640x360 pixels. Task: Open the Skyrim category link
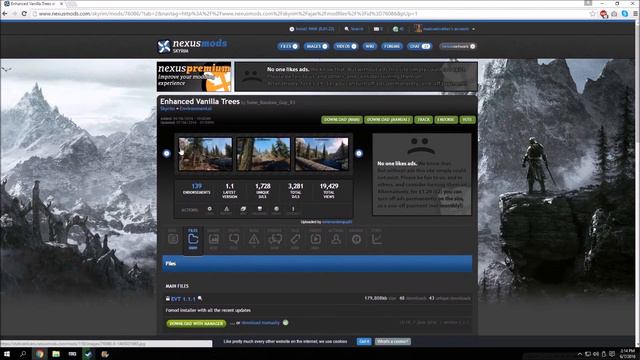[167, 109]
